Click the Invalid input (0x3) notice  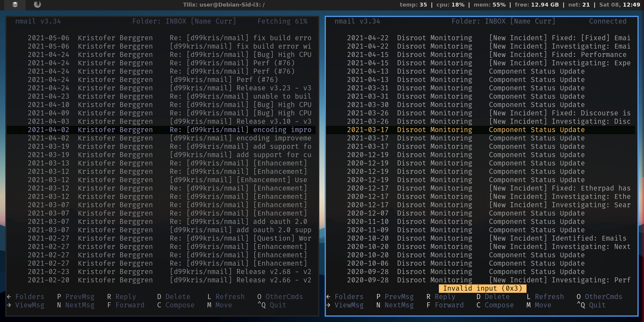[x=482, y=288]
